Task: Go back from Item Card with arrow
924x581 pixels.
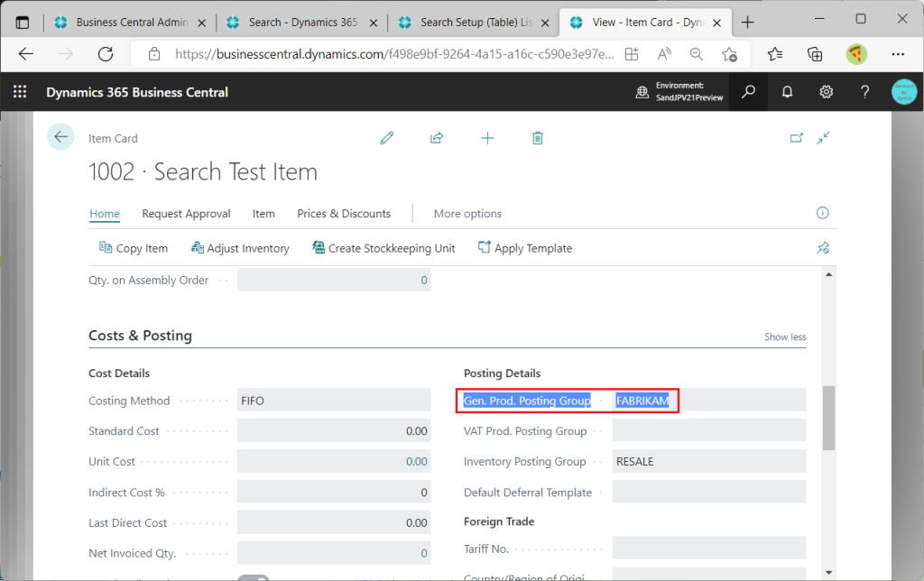Action: (60, 137)
